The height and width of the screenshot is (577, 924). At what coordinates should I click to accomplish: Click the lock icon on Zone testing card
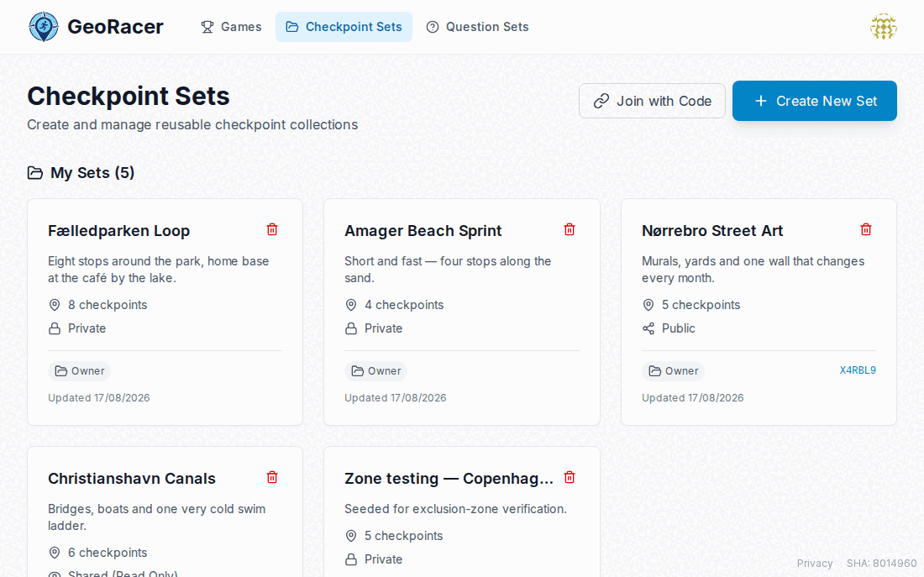click(350, 559)
